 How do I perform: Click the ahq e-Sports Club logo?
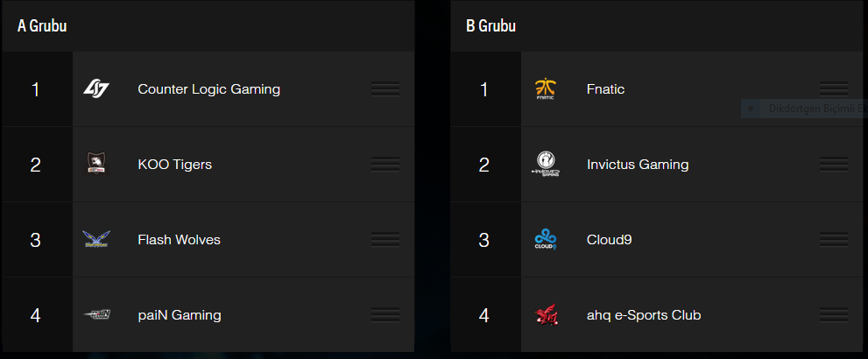[x=546, y=314]
